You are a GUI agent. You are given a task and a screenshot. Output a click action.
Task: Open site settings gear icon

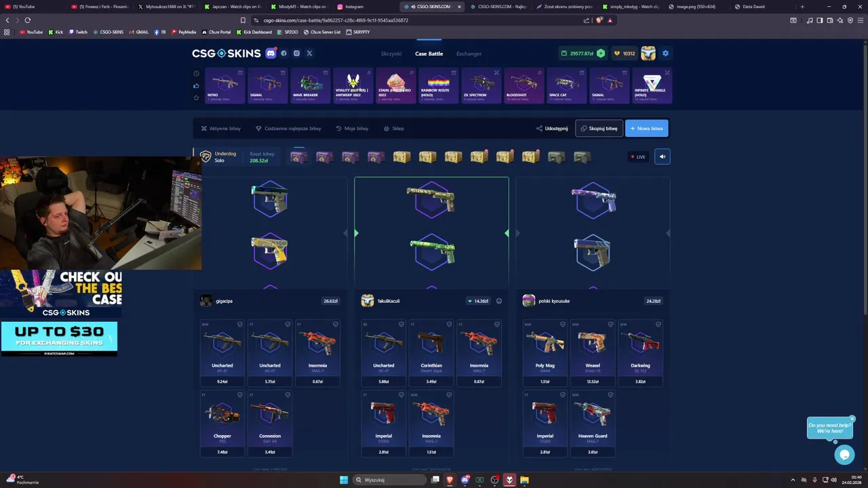665,53
